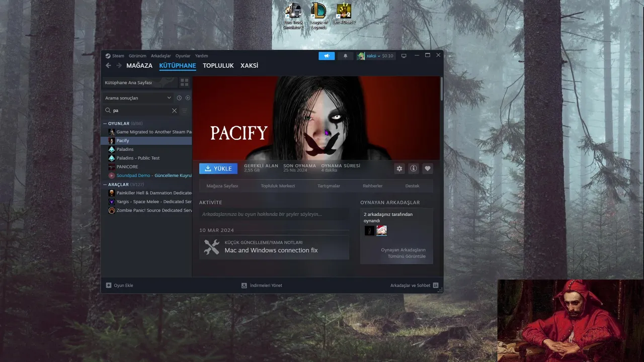The width and height of the screenshot is (644, 362).
Task: Go forward with the right arrow
Action: coord(119,65)
